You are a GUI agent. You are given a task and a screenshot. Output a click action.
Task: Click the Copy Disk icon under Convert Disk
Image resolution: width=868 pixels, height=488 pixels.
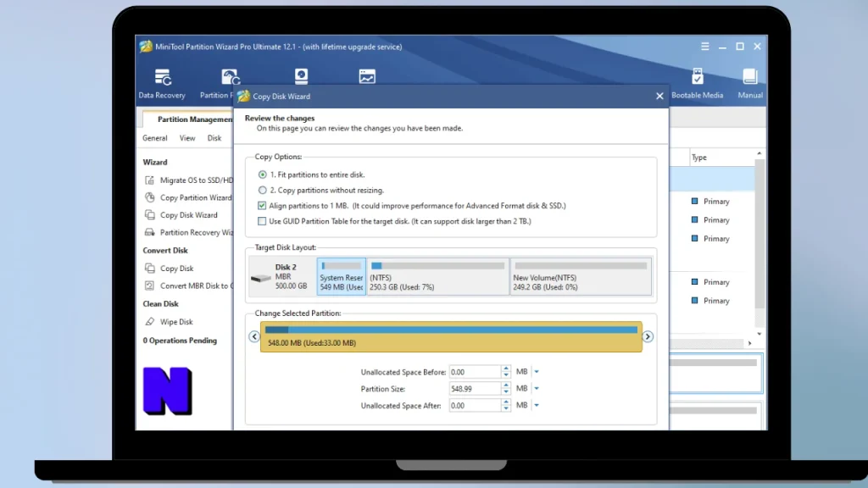pyautogui.click(x=149, y=269)
